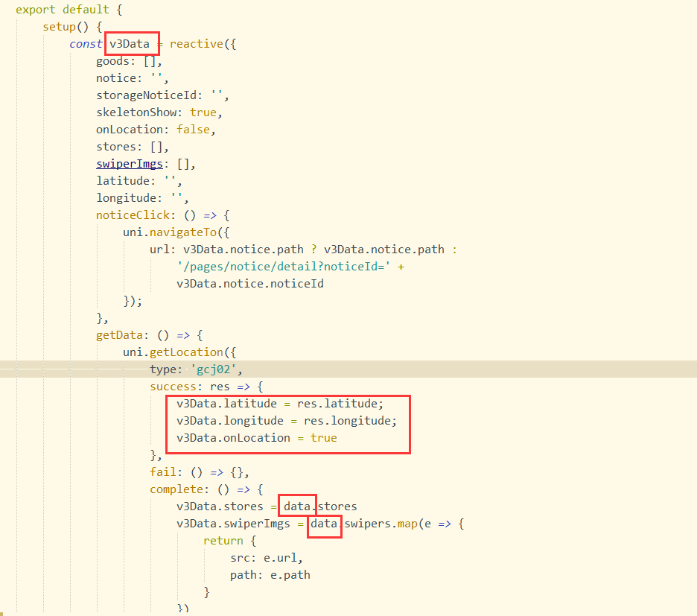
Task: Click the 'complete: () => {' line
Action: click(x=206, y=489)
